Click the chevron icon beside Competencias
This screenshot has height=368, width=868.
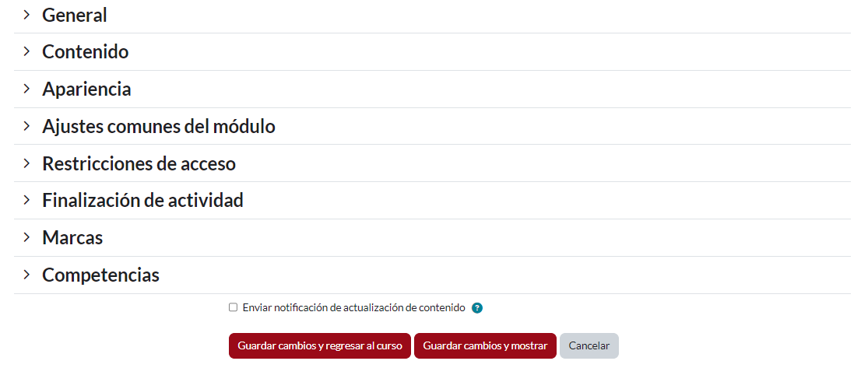pyautogui.click(x=26, y=275)
